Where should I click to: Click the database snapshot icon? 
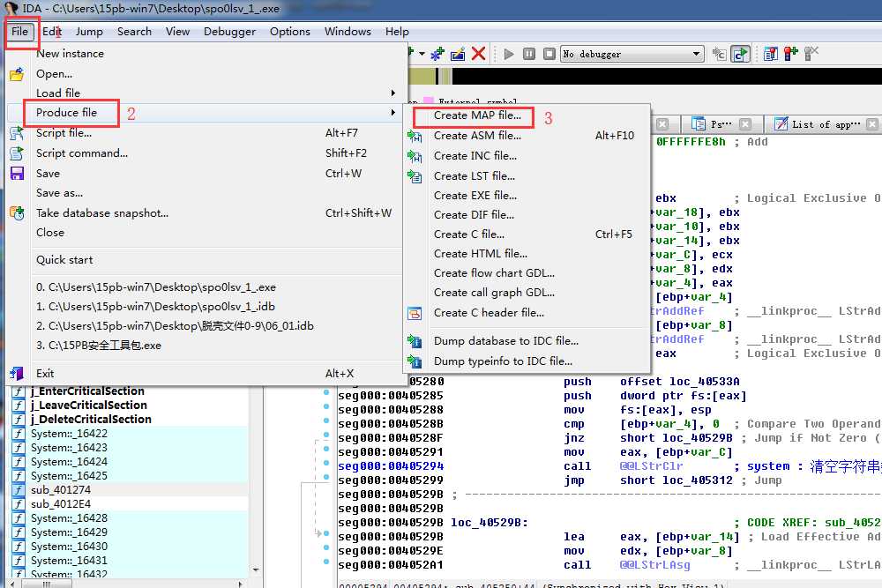click(x=17, y=213)
